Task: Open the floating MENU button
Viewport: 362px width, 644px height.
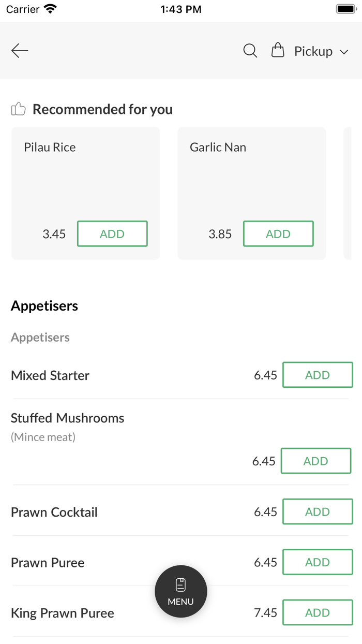Action: point(181,591)
